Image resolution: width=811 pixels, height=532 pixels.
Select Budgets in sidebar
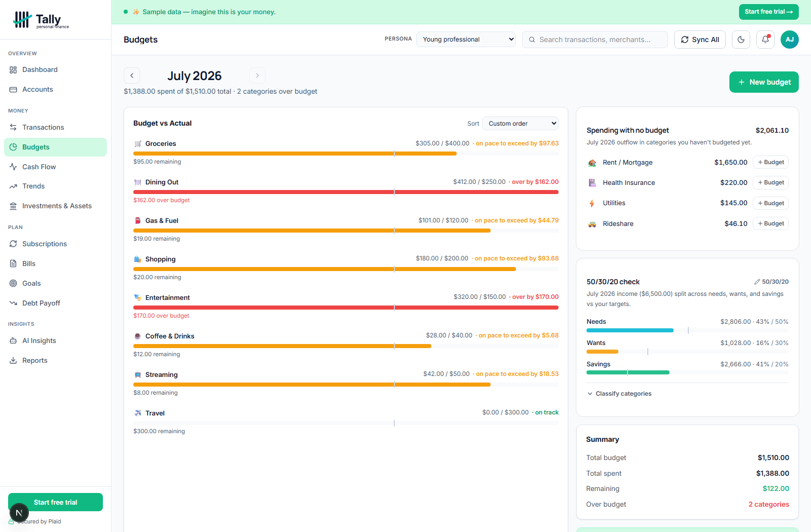click(x=56, y=147)
